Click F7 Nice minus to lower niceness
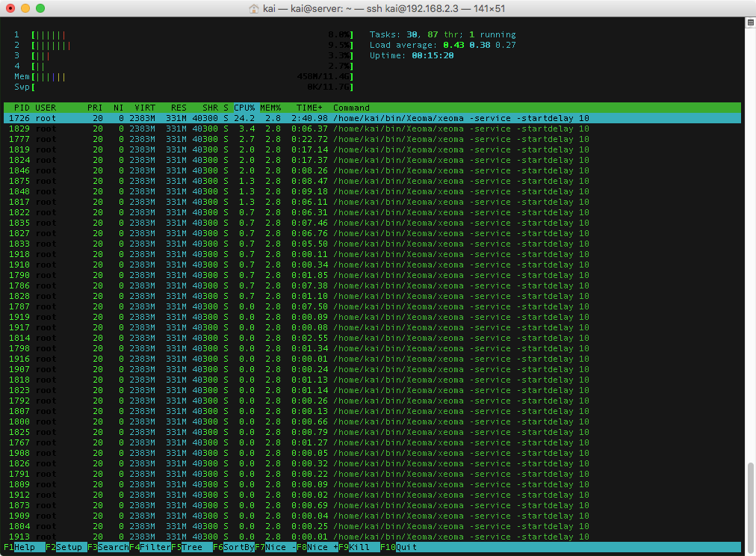756x556 pixels. click(276, 547)
